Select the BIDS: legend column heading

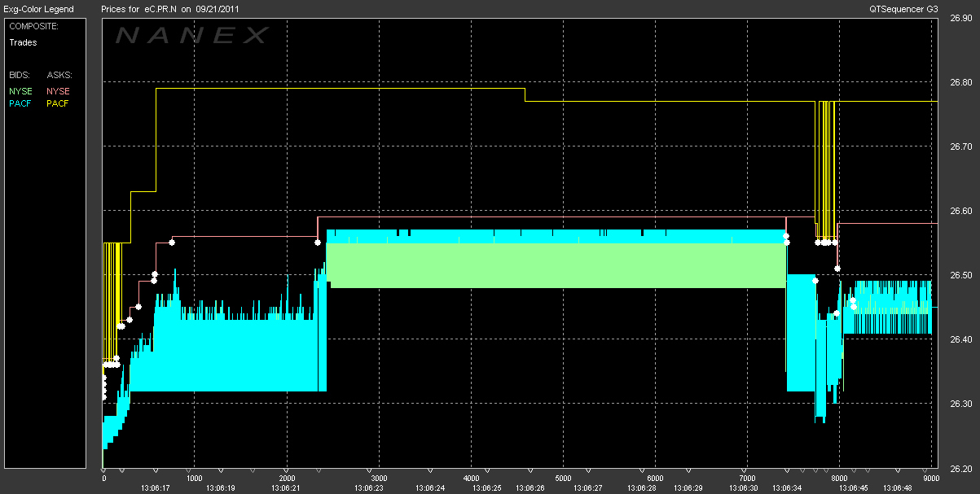[x=20, y=74]
